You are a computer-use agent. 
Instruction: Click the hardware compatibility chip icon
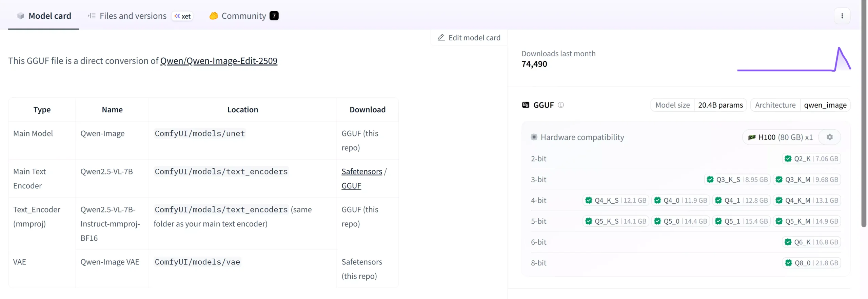[x=534, y=137]
